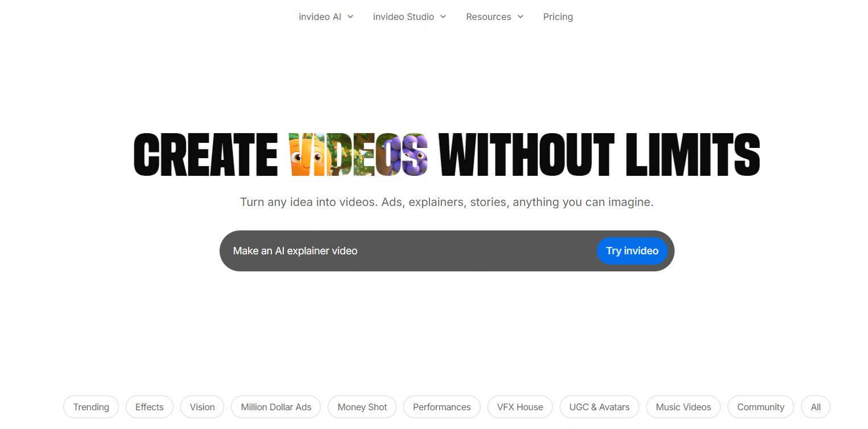
Task: Expand the Resources dropdown
Action: [494, 16]
